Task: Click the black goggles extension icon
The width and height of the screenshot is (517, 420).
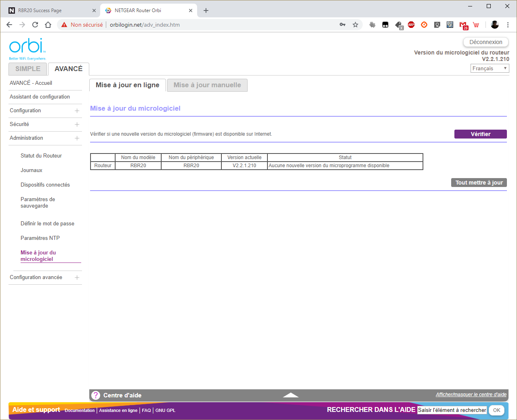Action: coord(385,25)
